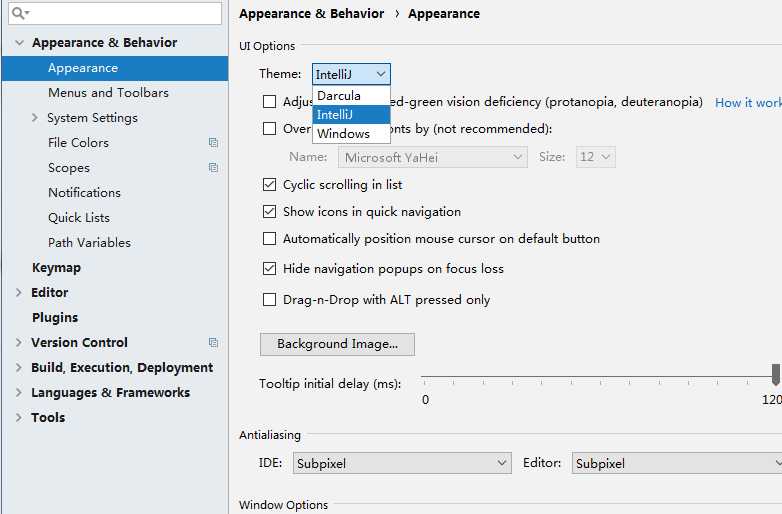Open the Plugins settings page
This screenshot has width=782, height=514.
click(x=55, y=318)
